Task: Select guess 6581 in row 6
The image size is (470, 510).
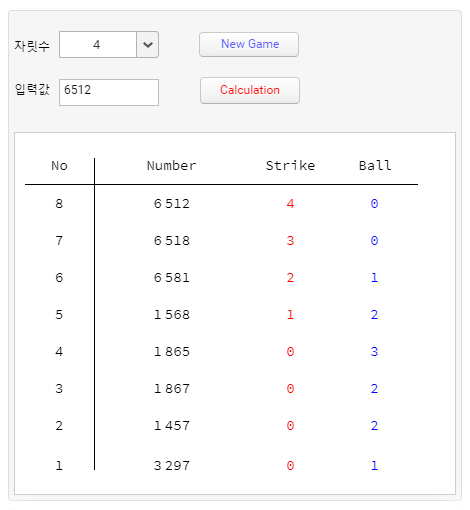Action: point(172,278)
